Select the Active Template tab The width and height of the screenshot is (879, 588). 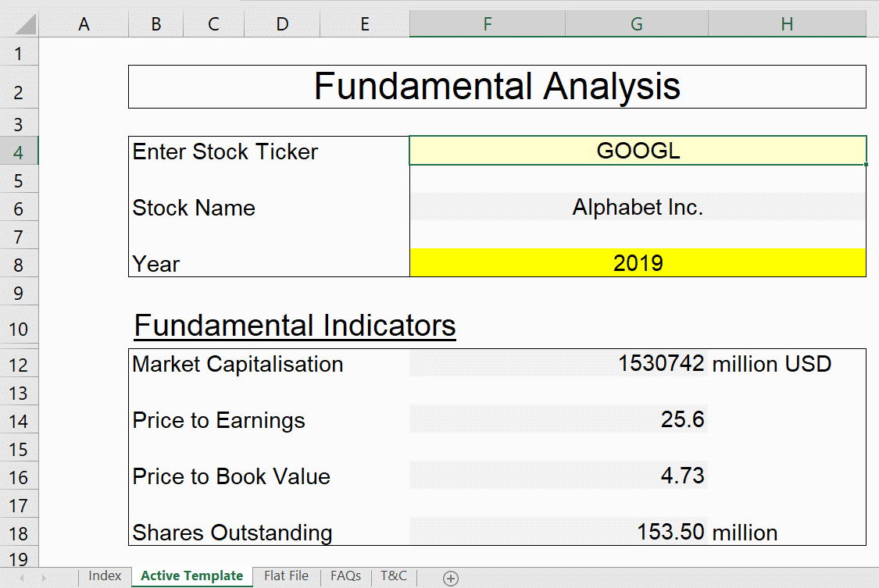pos(191,576)
